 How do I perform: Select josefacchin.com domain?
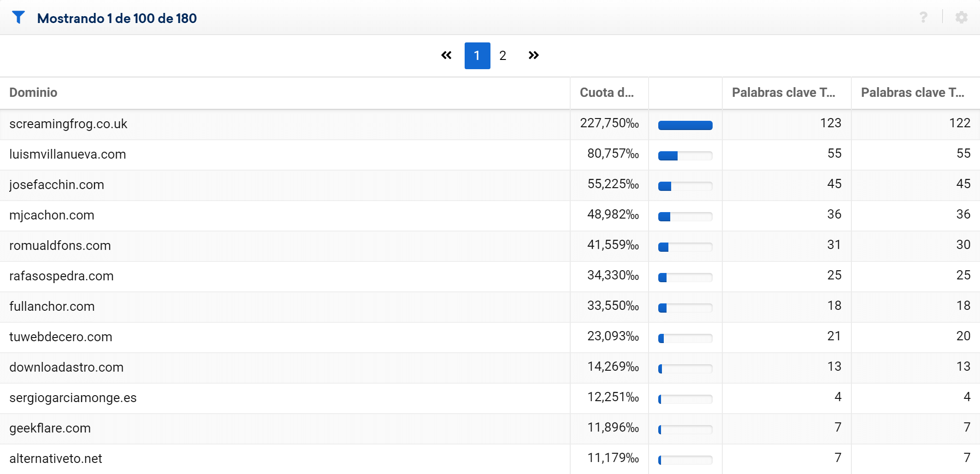tap(57, 185)
